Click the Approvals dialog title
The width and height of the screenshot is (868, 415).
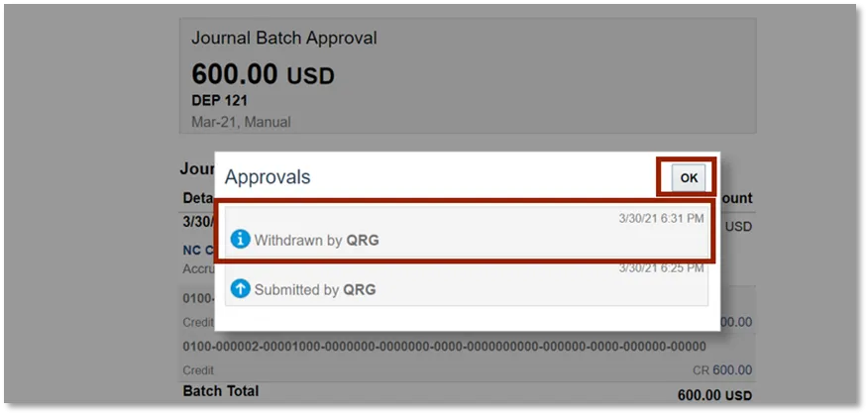268,177
